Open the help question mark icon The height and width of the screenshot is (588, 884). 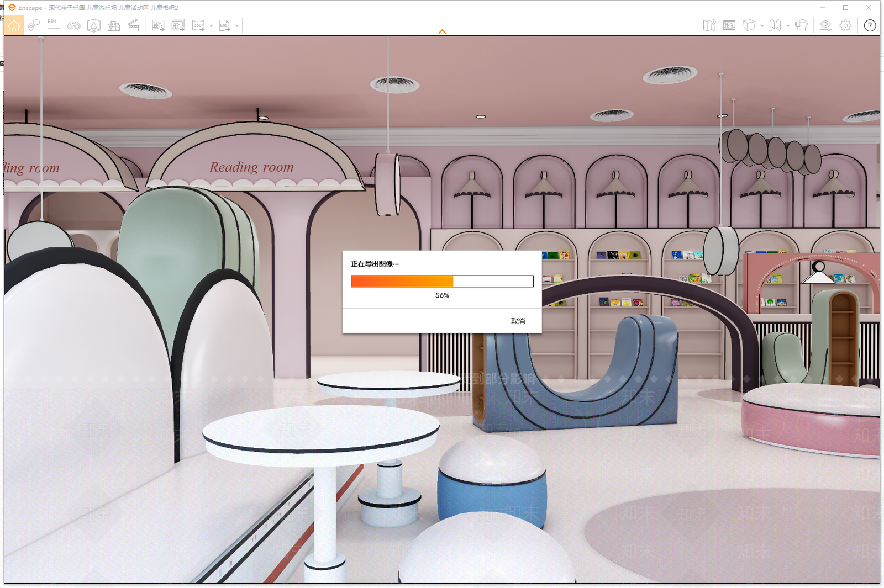tap(870, 25)
